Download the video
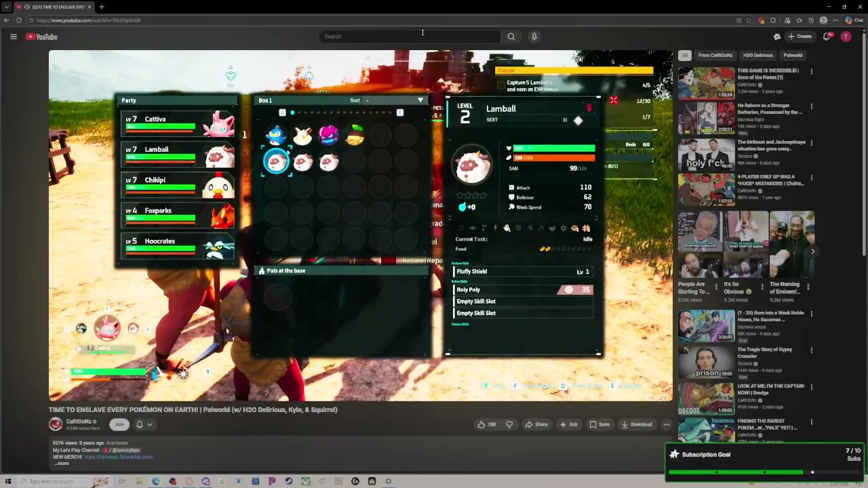This screenshot has height=488, width=868. coord(636,424)
